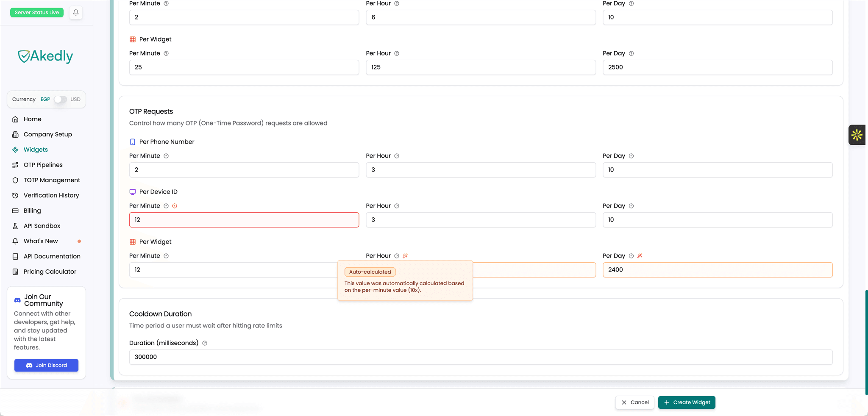
Task: Click help icon for Per Device ID Per Day
Action: [631, 206]
